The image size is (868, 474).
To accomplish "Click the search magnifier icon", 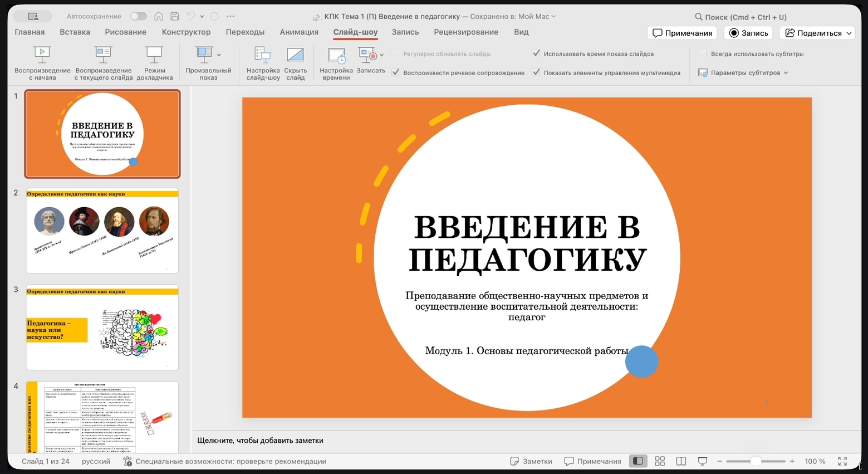I will [x=699, y=17].
